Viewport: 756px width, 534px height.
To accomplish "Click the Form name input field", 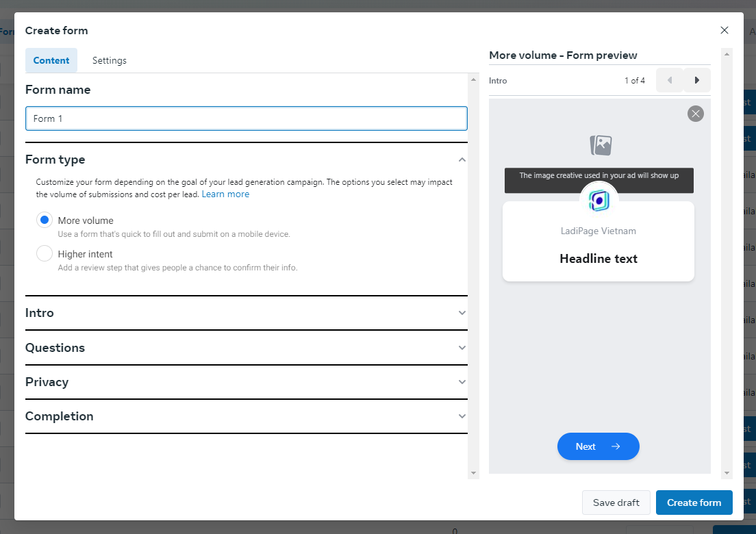I will 247,118.
